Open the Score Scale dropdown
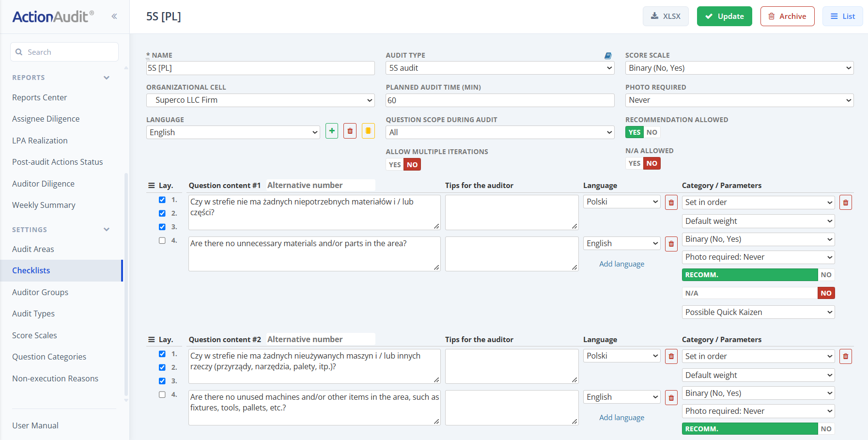 coord(739,68)
